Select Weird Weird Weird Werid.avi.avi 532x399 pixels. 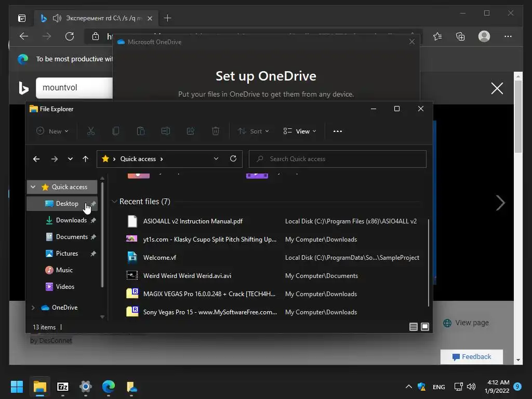click(x=273, y=276)
